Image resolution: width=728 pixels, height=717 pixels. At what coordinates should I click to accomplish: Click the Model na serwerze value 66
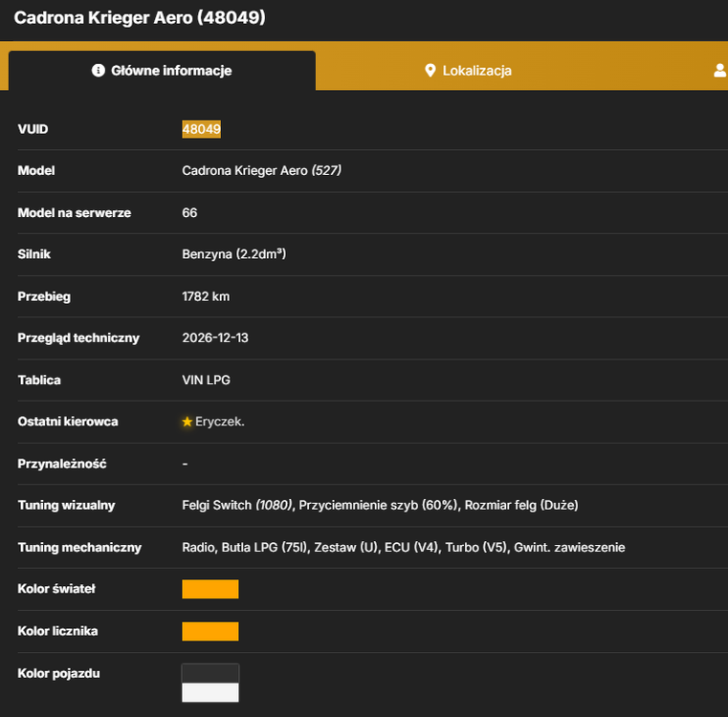[x=189, y=212]
